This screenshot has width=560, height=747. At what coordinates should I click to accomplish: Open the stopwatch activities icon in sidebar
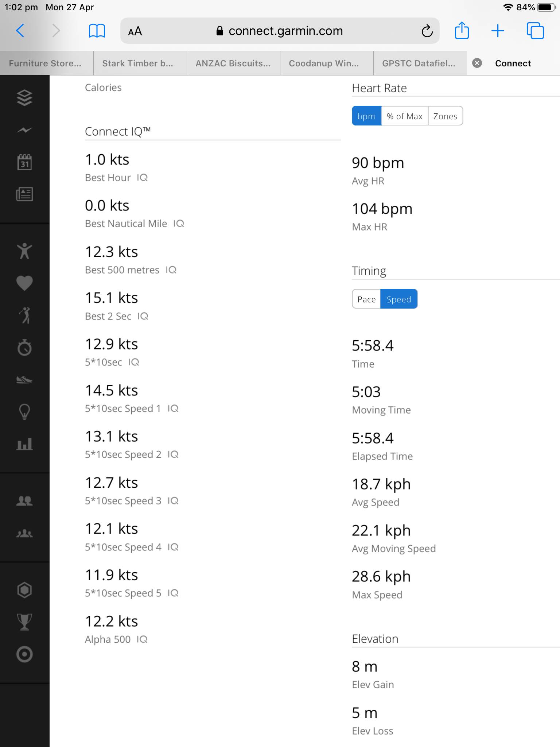pyautogui.click(x=24, y=348)
